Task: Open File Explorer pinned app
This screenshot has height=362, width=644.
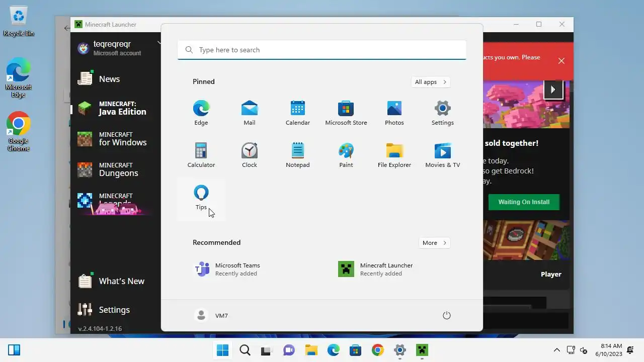Action: pos(394,155)
